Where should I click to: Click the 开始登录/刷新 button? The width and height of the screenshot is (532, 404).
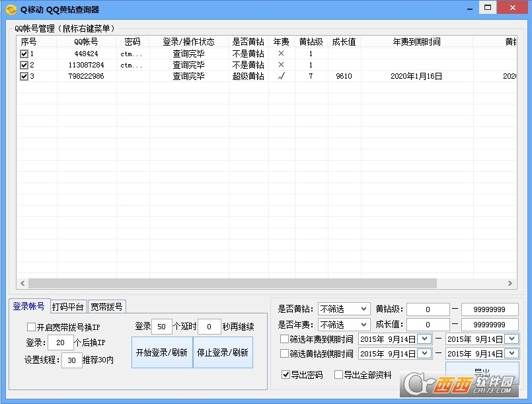[x=161, y=352]
